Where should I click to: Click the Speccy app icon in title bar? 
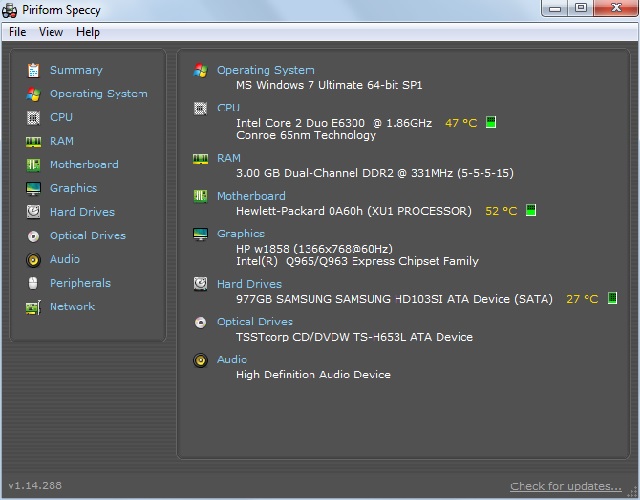pos(9,10)
